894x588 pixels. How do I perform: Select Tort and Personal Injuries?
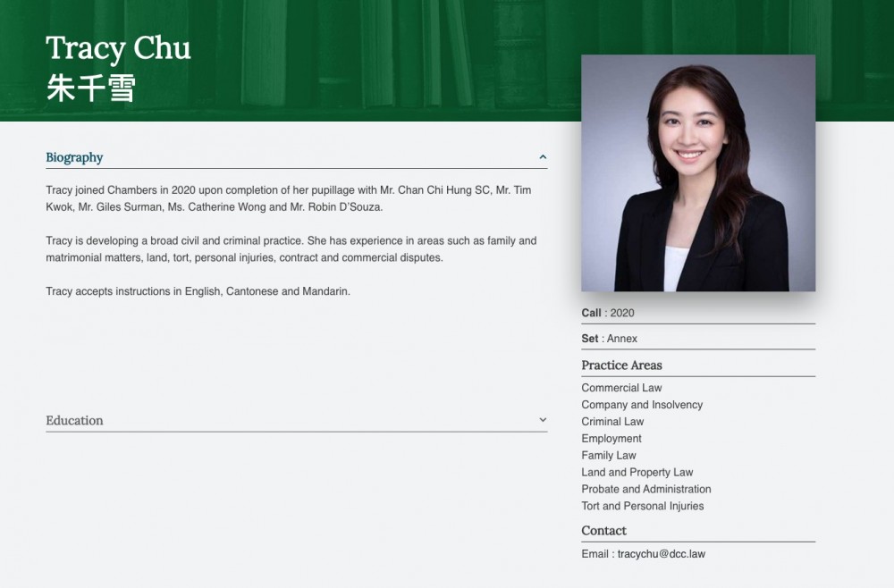[x=643, y=506]
